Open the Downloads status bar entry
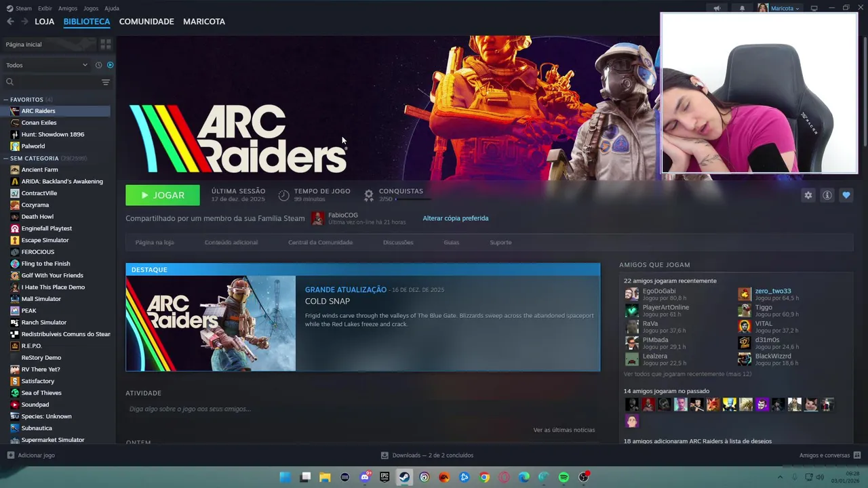The width and height of the screenshot is (868, 488). click(x=427, y=455)
